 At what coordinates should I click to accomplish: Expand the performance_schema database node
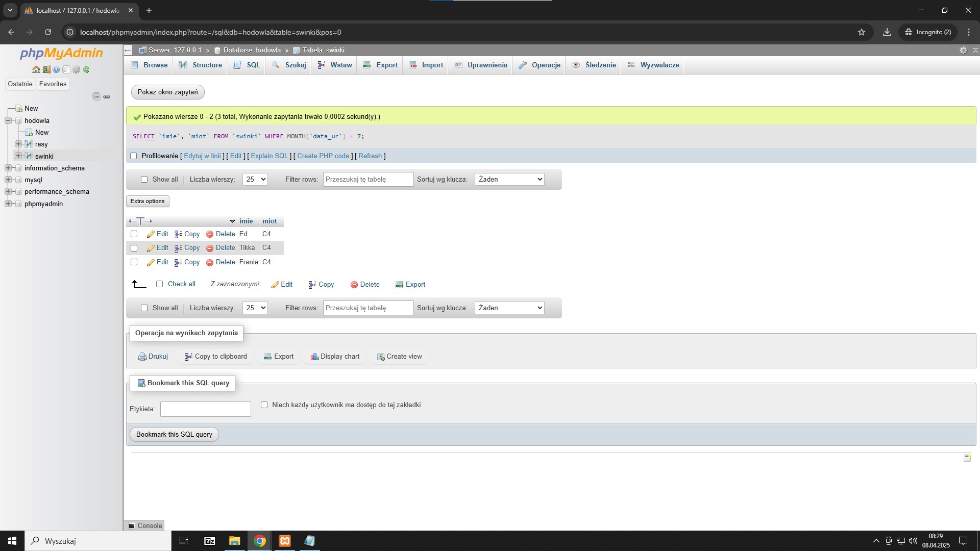(x=8, y=192)
